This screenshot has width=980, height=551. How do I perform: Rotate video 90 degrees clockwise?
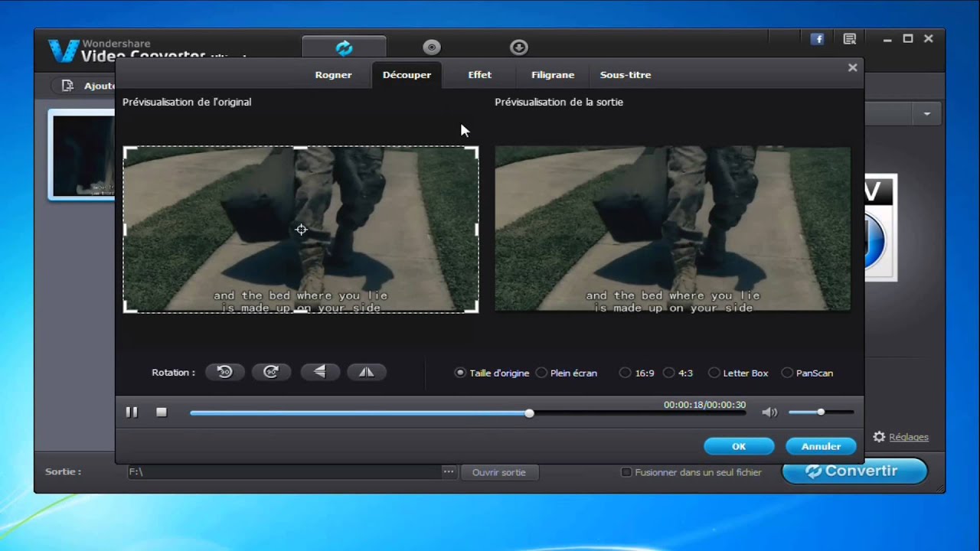click(x=271, y=372)
